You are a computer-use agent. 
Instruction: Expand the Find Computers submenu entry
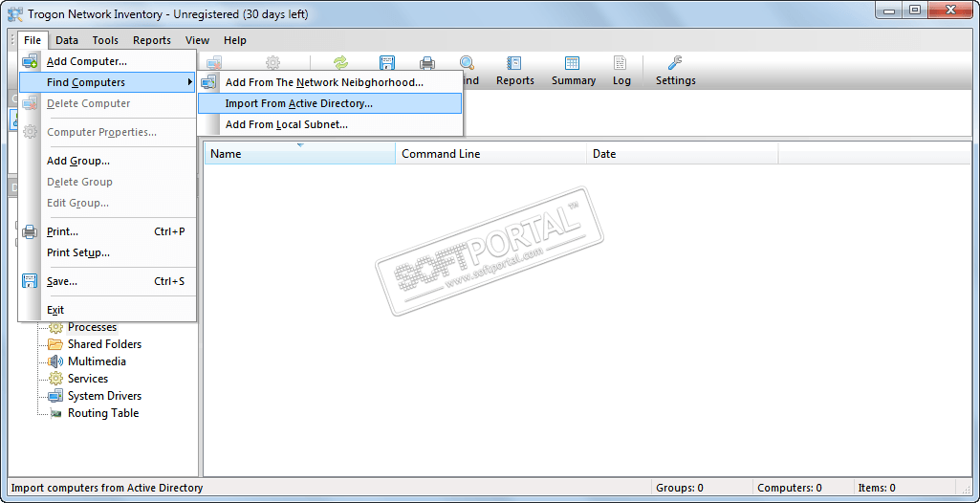click(107, 82)
